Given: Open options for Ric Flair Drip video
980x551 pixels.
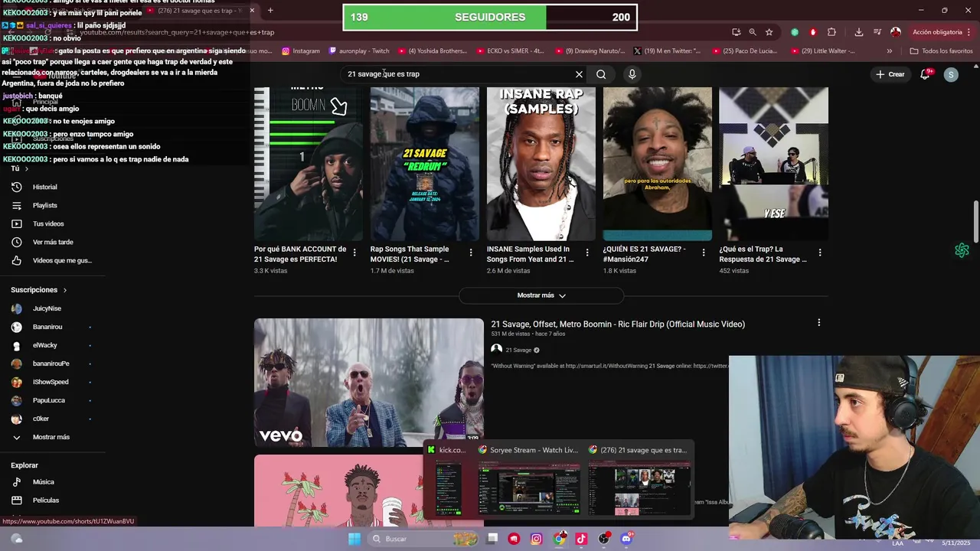Looking at the screenshot, I should (x=819, y=323).
